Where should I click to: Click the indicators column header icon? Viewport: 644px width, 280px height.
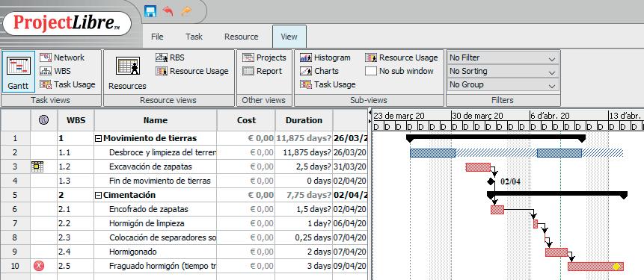coord(44,120)
